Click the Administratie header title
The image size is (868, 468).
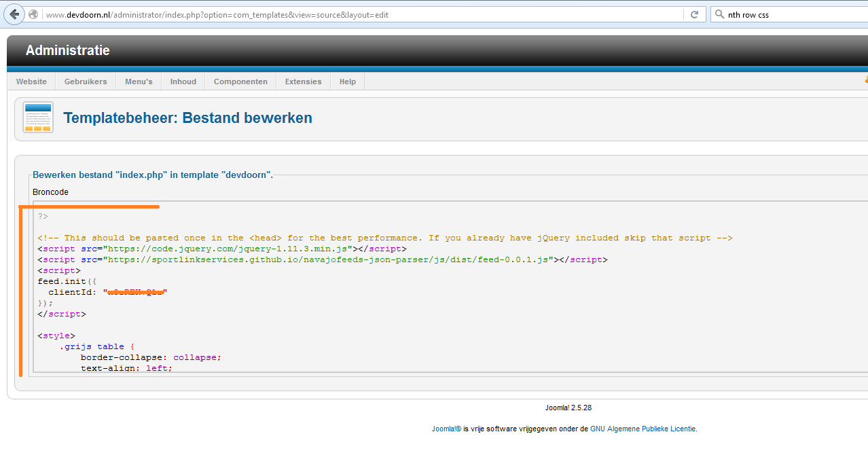click(67, 50)
